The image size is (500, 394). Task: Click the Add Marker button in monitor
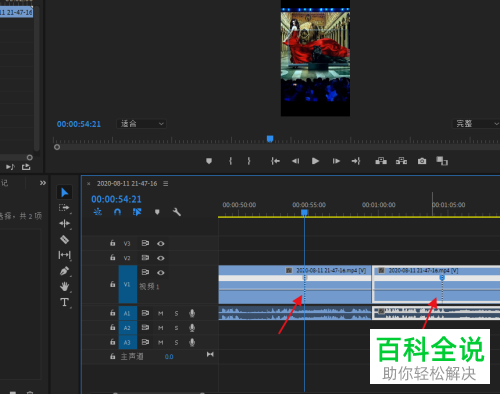209,161
